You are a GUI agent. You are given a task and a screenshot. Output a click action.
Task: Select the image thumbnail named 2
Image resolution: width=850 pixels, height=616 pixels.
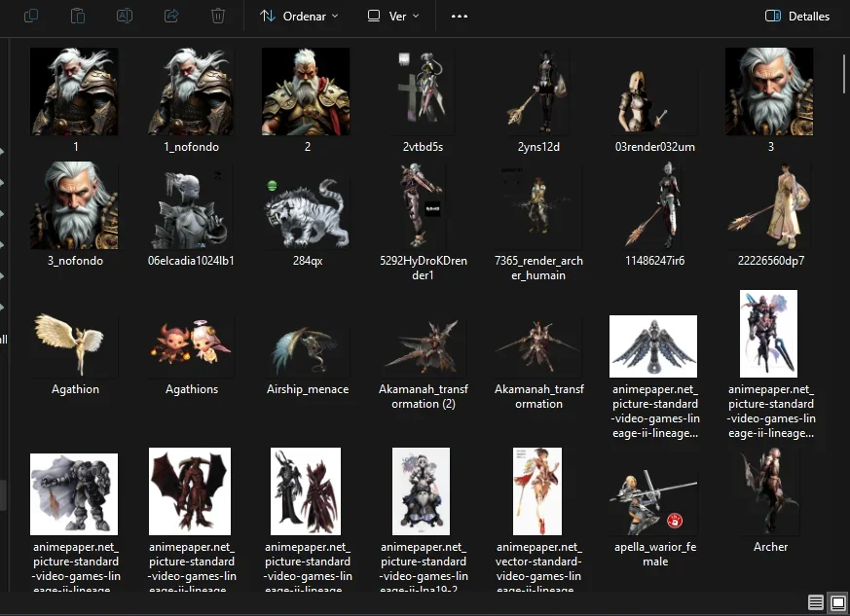pyautogui.click(x=306, y=91)
